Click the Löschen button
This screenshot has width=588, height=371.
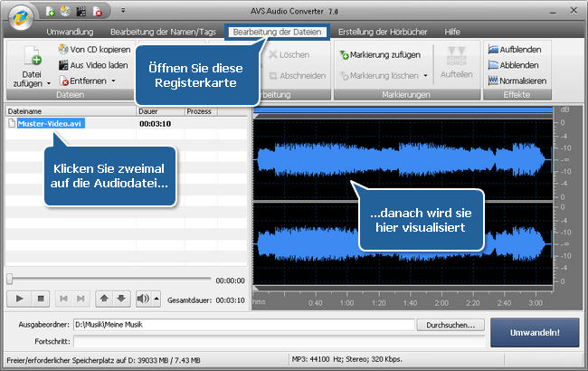click(289, 55)
